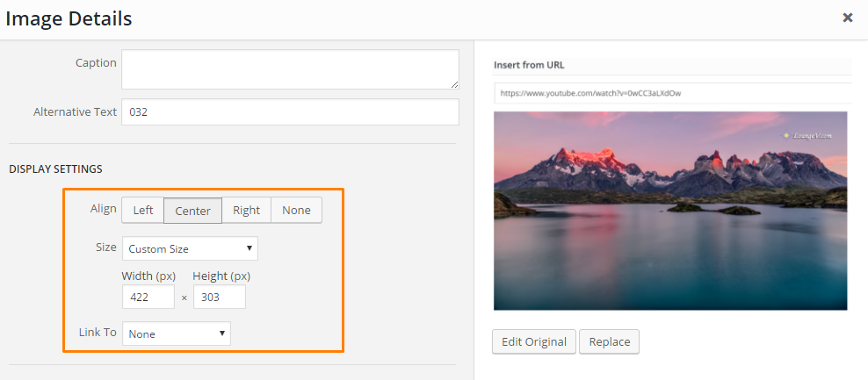Click the Link To label
The height and width of the screenshot is (380, 868).
(98, 333)
